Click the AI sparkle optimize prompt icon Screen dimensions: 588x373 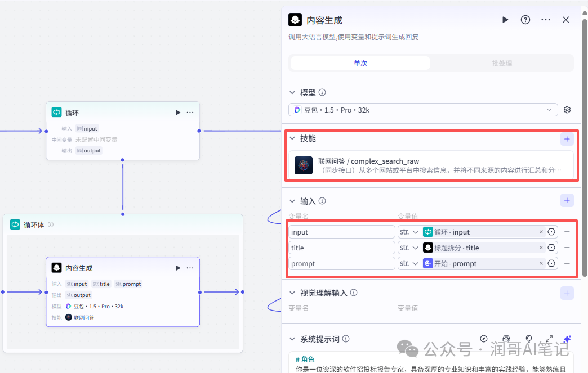pos(567,339)
